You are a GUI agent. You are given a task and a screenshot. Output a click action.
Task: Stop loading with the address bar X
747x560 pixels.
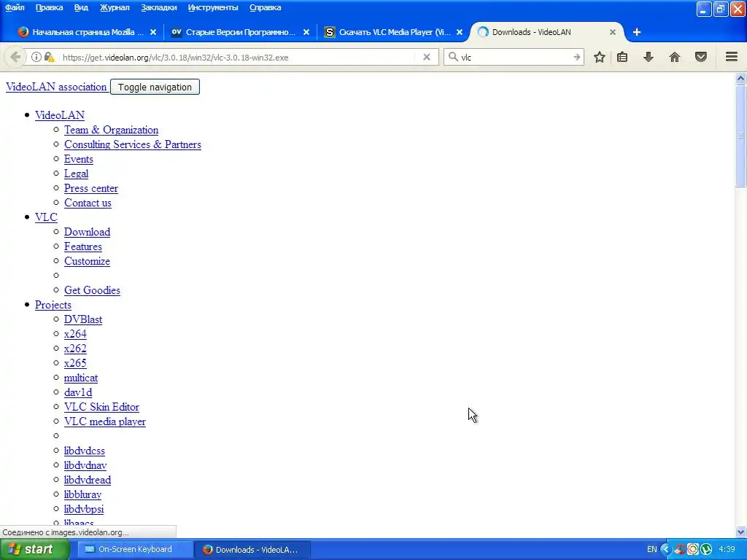(427, 57)
